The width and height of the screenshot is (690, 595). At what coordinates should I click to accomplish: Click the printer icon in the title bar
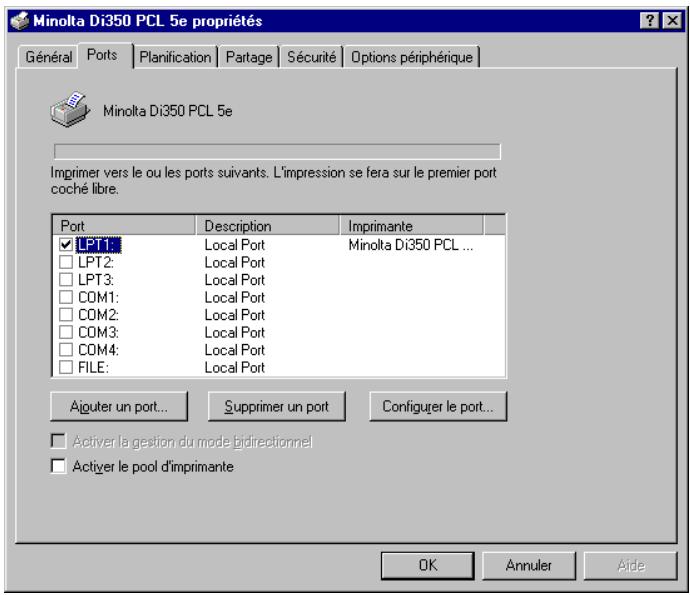point(19,21)
